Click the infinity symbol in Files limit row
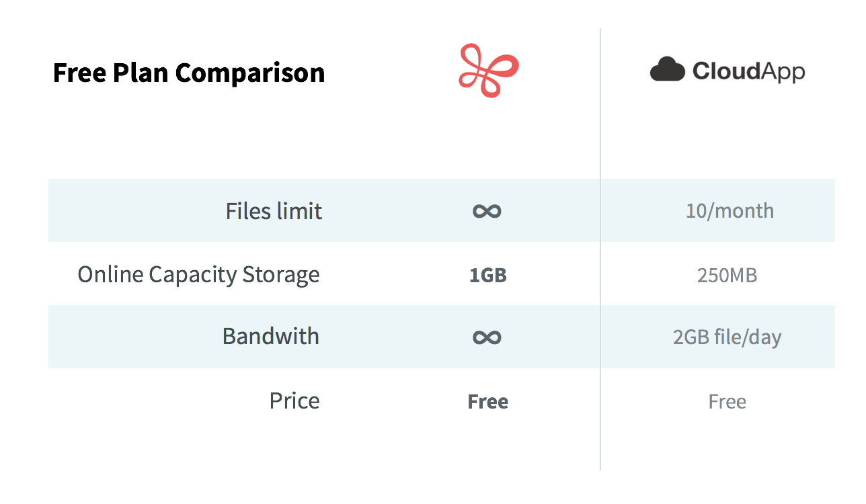Image resolution: width=866 pixels, height=504 pixels. pos(487,212)
